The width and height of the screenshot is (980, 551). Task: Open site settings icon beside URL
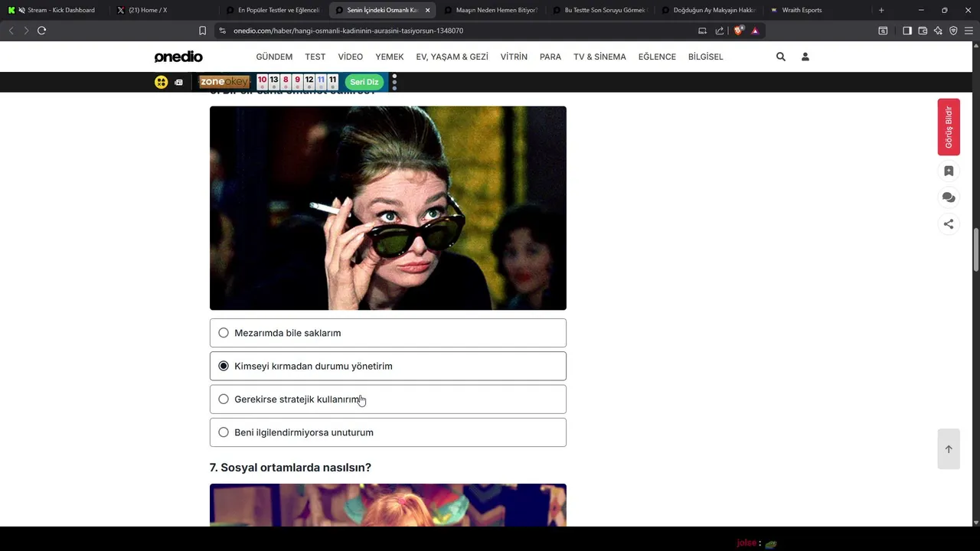click(222, 31)
